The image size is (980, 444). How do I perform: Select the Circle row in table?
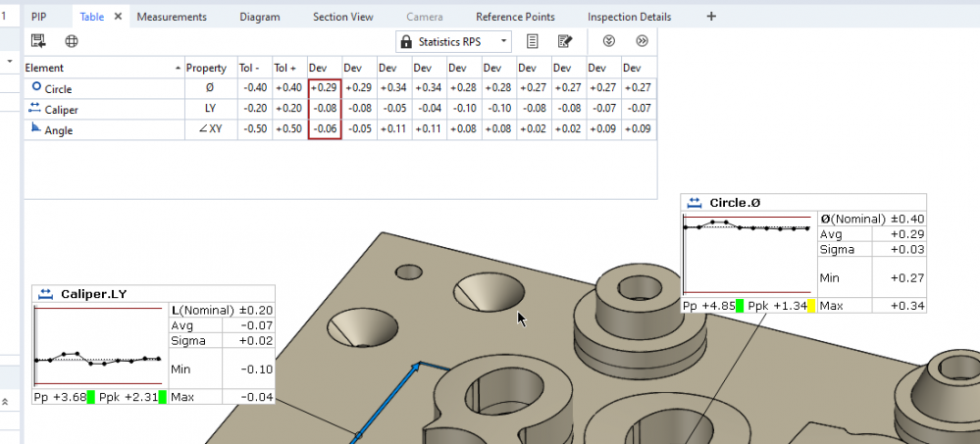(x=58, y=88)
